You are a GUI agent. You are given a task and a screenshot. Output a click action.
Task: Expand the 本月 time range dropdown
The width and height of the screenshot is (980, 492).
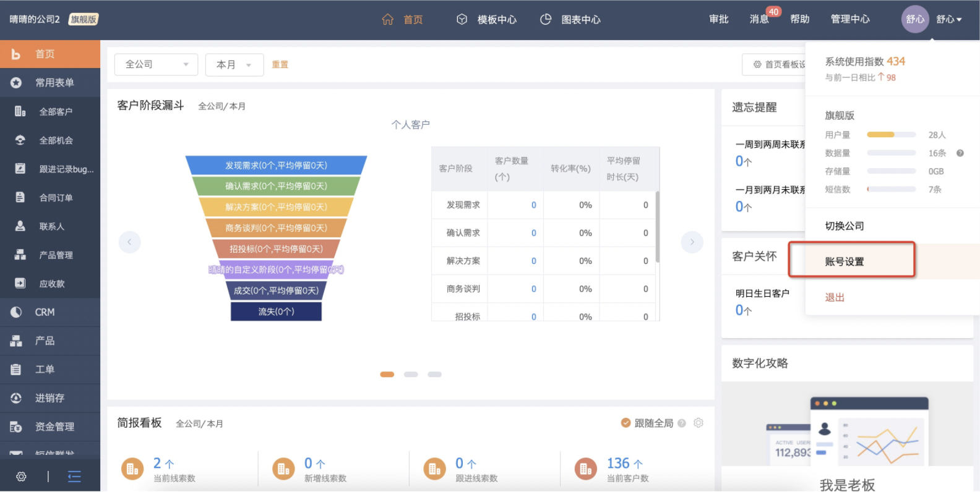tap(234, 64)
